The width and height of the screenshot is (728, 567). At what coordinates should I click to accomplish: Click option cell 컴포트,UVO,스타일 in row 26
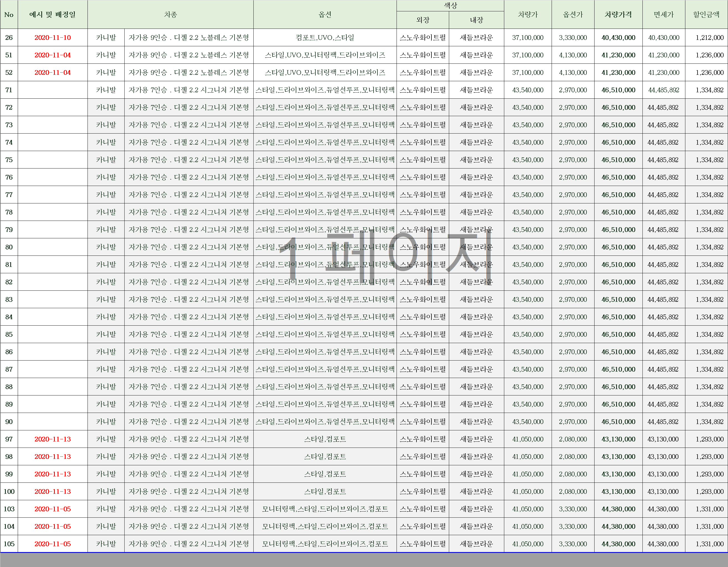click(x=325, y=38)
